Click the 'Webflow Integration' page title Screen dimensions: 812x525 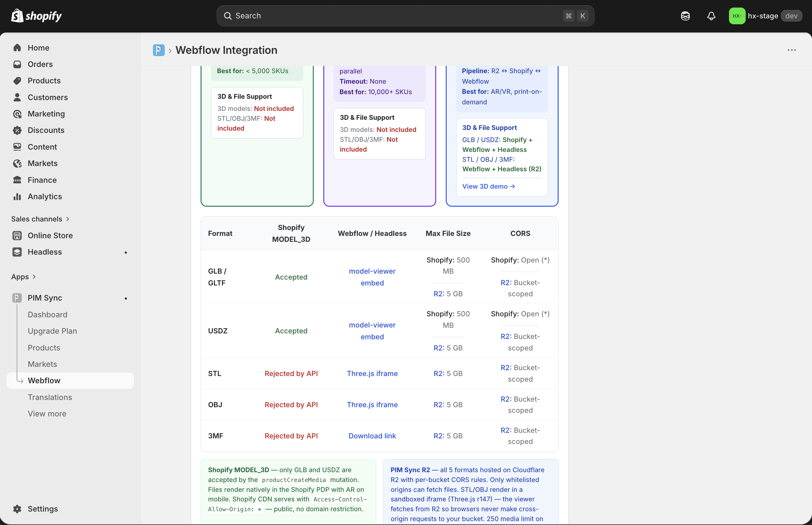coord(226,50)
